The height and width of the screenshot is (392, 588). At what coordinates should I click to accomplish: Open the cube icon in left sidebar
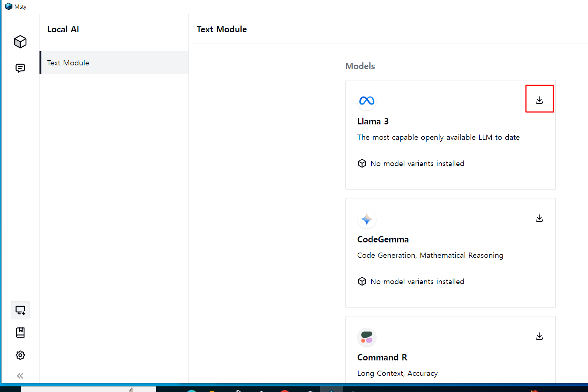pyautogui.click(x=20, y=42)
